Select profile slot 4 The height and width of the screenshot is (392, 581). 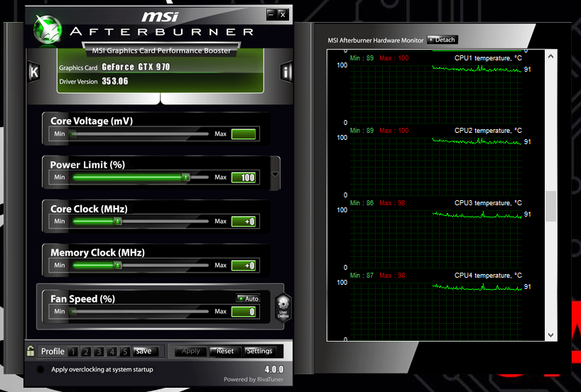click(x=112, y=352)
